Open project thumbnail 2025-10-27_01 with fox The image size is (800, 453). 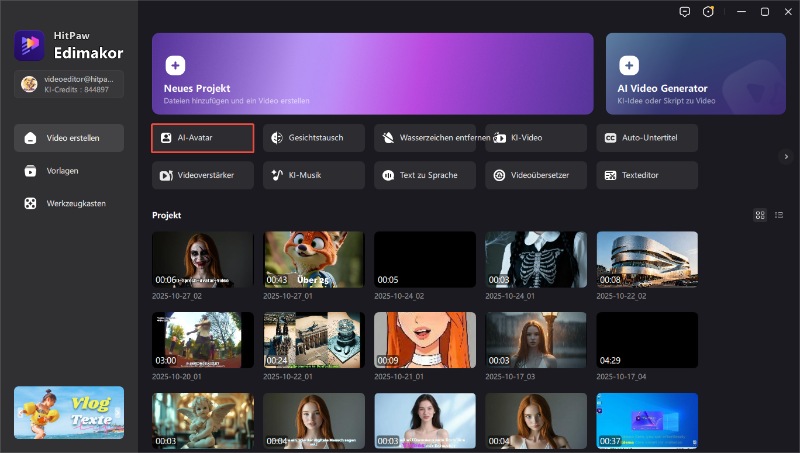[x=314, y=260]
